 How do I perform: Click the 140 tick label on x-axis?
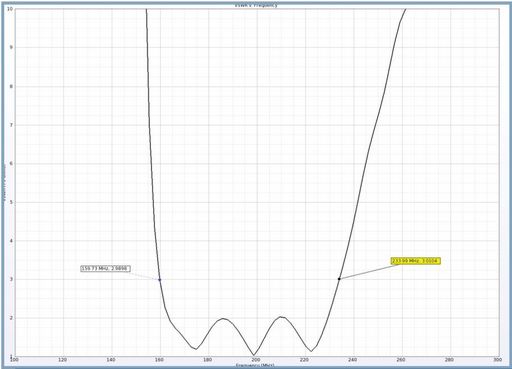111,360
